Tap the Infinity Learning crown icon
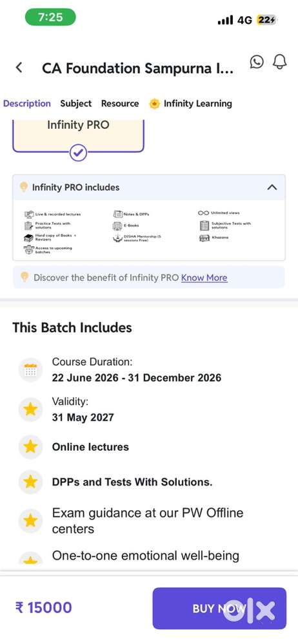Image resolution: width=298 pixels, height=644 pixels. (154, 104)
